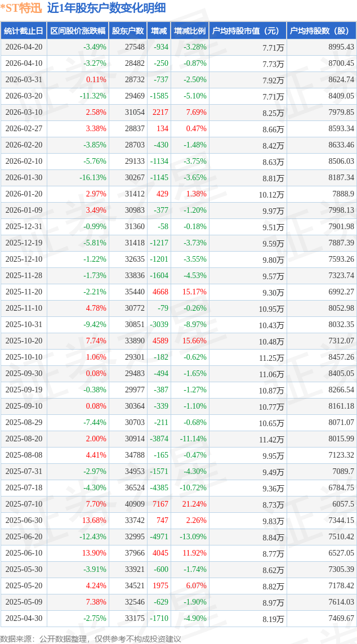Select the 2025-04-30 date cell
Viewport: 357px width, 644px height.
[x=24, y=619]
